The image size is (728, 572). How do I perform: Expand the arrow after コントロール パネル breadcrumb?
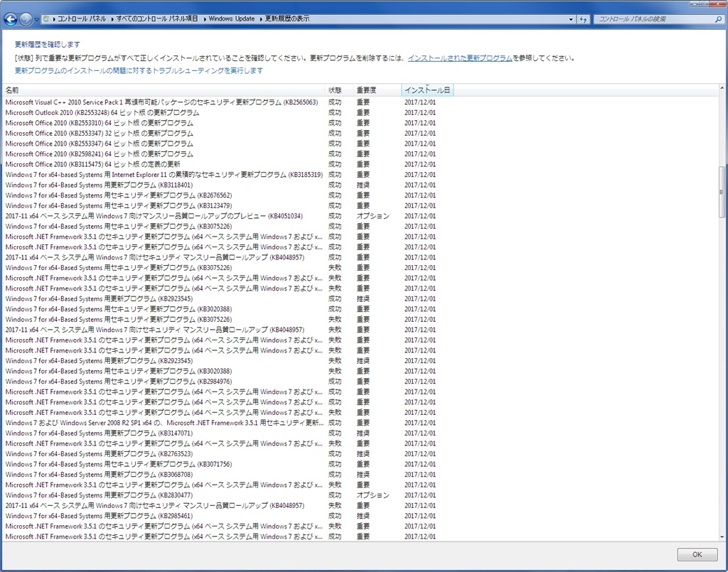(112, 19)
